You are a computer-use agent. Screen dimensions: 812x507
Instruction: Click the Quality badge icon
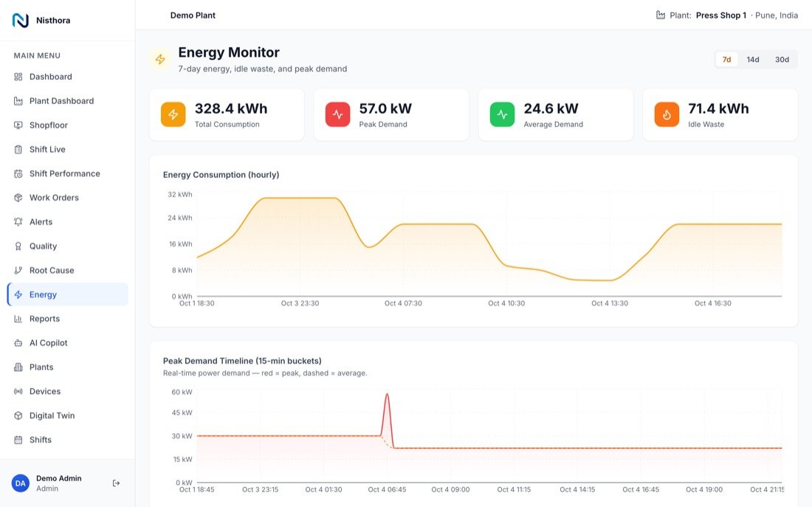click(x=18, y=246)
